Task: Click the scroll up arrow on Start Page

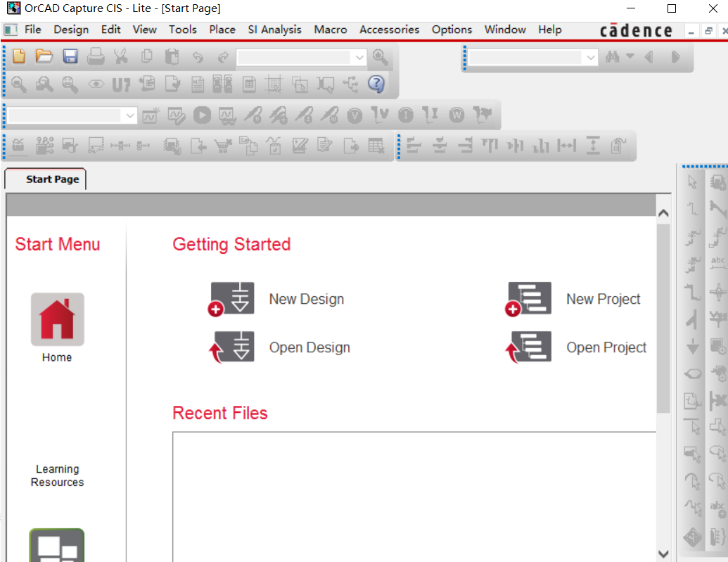Action: 663,213
